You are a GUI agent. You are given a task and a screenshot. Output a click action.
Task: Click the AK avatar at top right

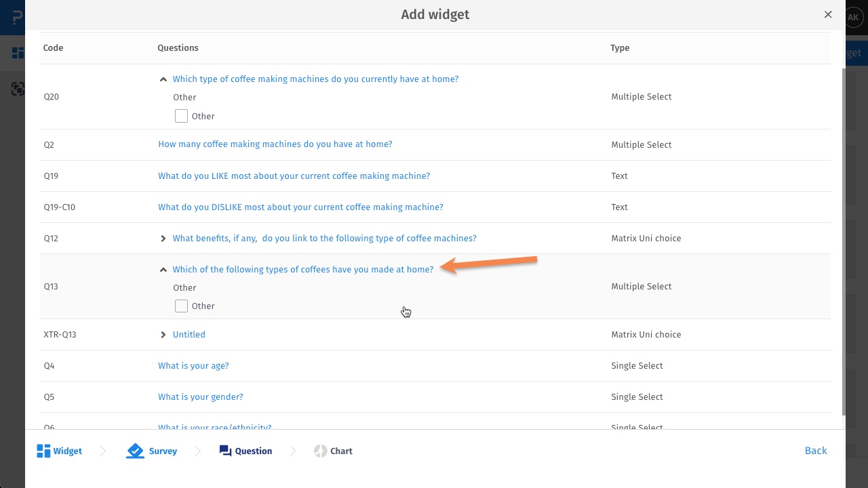click(x=854, y=17)
